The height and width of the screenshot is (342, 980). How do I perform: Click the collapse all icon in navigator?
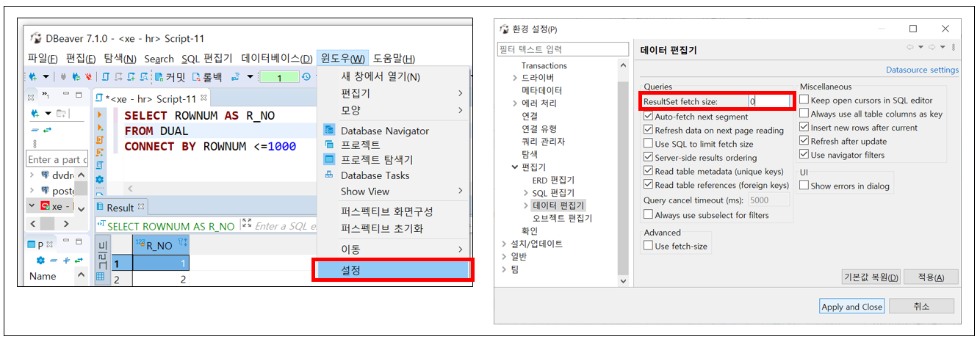[34, 129]
